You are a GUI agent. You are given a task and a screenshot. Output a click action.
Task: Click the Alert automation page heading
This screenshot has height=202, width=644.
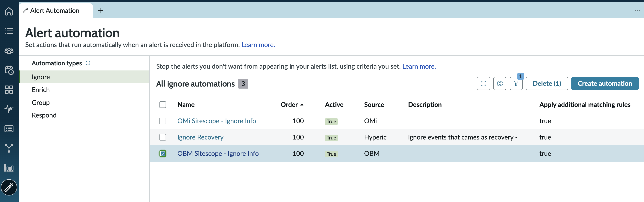coord(73,33)
